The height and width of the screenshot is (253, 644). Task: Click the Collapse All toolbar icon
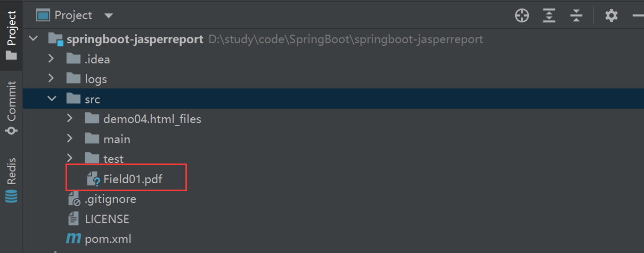576,16
